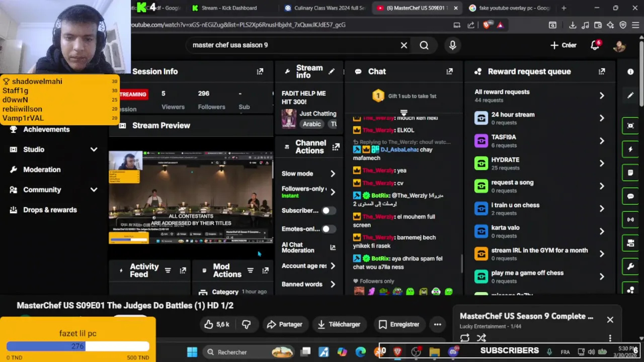Open TASFI9A reward requests
Image resolution: width=644 pixels, height=362 pixels.
(x=540, y=141)
